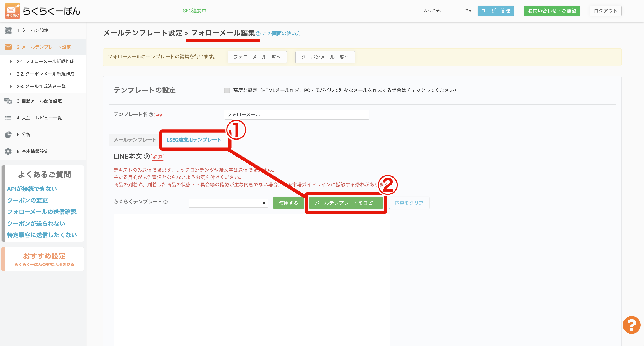Open the らくらくテンプレート dropdown
644x346 pixels.
tap(228, 203)
